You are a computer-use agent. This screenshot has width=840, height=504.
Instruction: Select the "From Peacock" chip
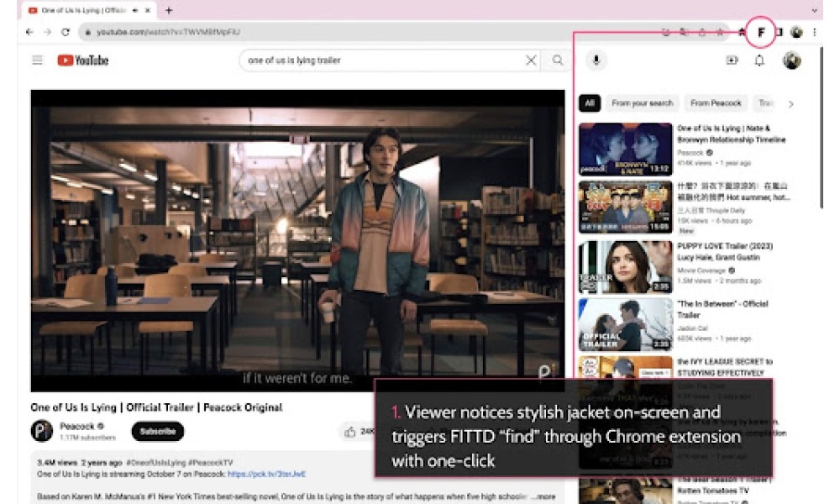[716, 102]
